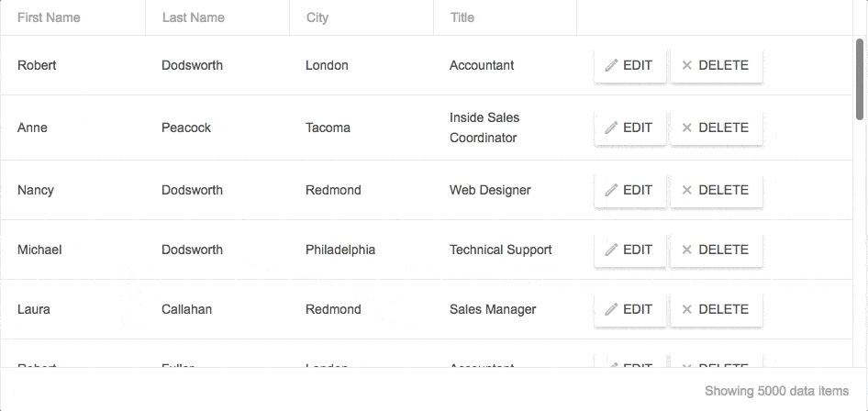Click the X icon in Anne Peacock's row

tap(687, 128)
